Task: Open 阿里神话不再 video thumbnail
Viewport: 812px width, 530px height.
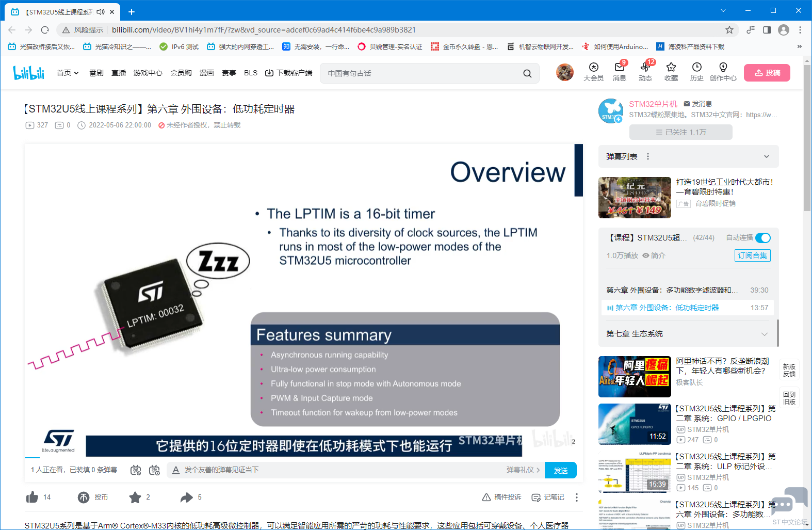Action: click(x=635, y=377)
